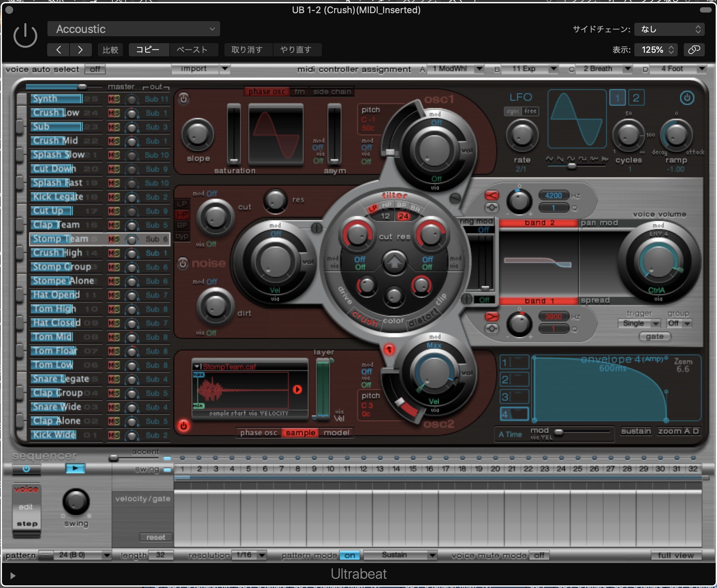Toggle the band 2 peak EQ icon
This screenshot has height=588, width=717.
pyautogui.click(x=492, y=207)
